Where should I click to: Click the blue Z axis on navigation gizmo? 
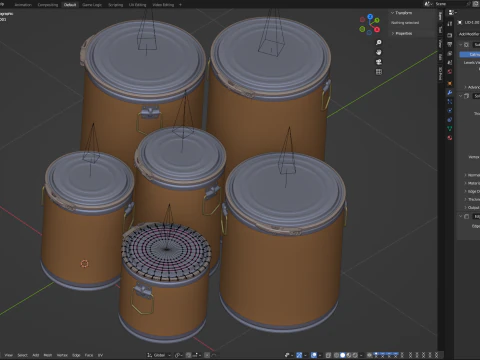click(x=370, y=16)
